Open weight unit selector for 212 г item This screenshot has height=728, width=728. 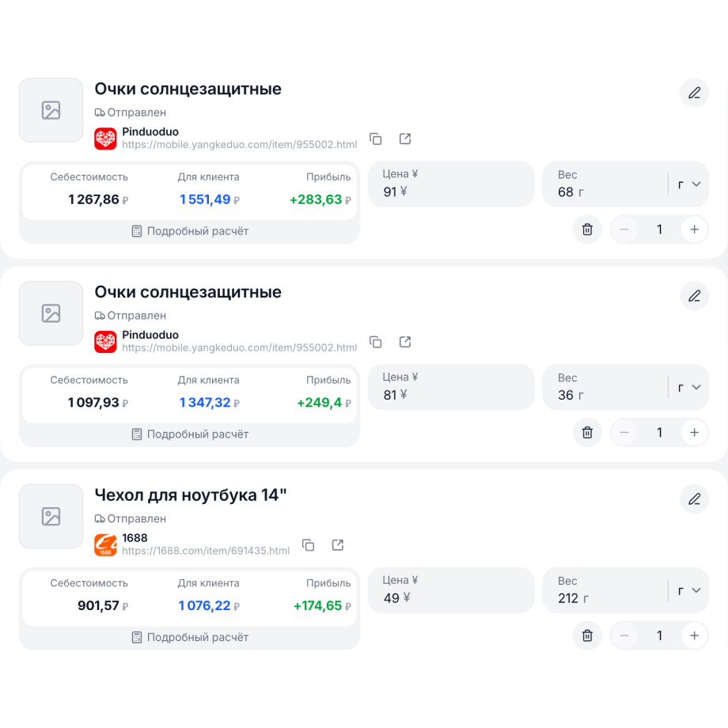(x=689, y=590)
